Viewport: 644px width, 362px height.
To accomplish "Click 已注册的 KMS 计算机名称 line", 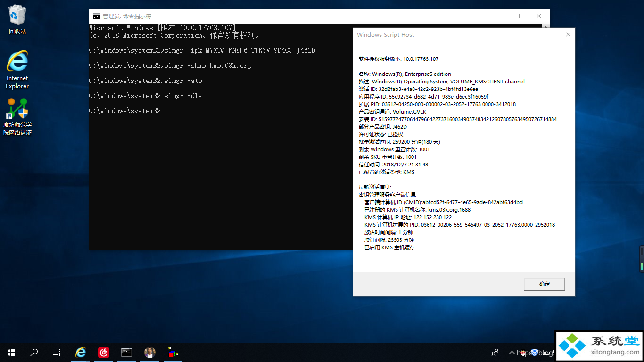I will coord(417,210).
